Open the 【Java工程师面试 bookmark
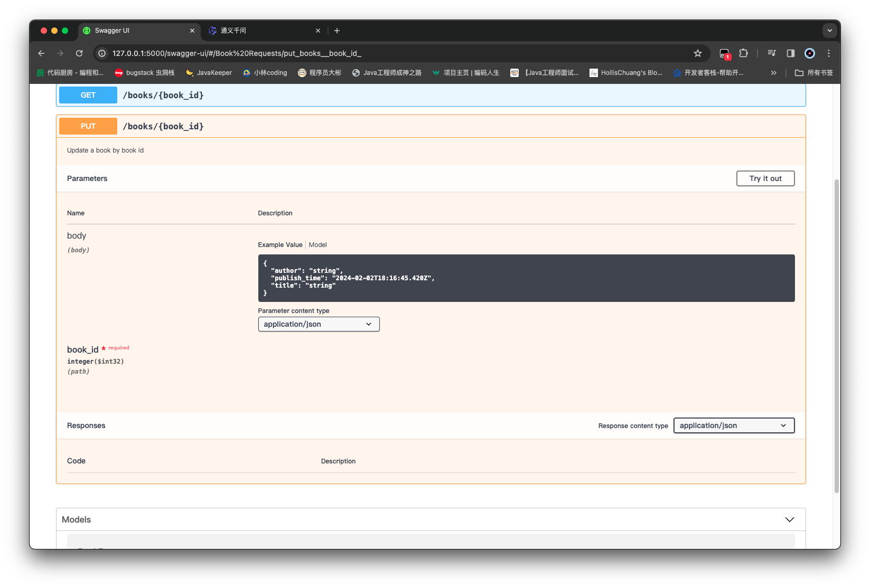870x588 pixels. 545,73
